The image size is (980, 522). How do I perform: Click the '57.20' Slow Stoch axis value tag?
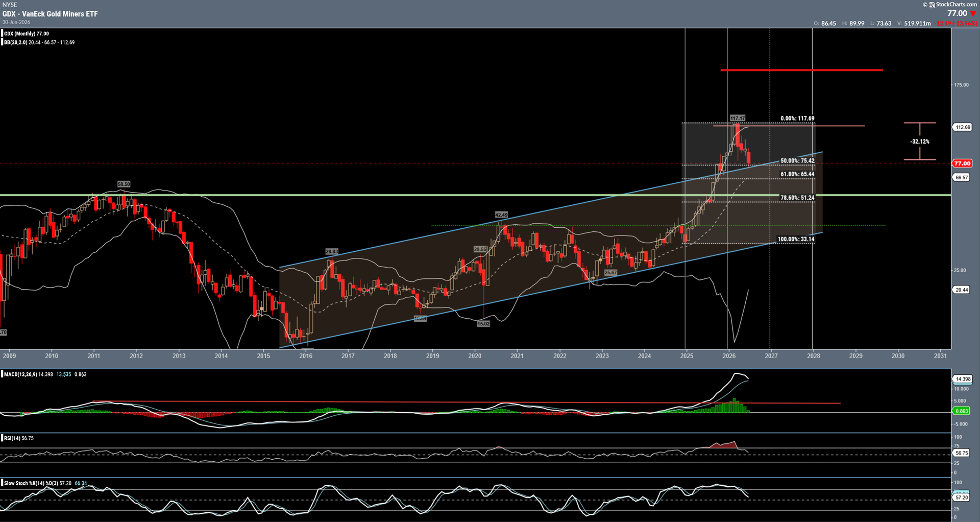point(962,497)
